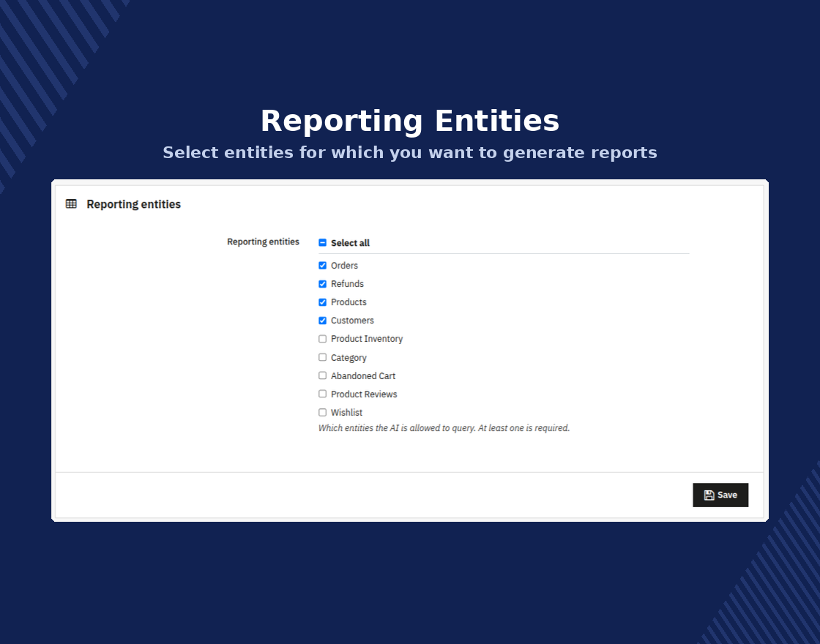Check the Category entity checkbox
Image resolution: width=820 pixels, height=644 pixels.
[323, 358]
